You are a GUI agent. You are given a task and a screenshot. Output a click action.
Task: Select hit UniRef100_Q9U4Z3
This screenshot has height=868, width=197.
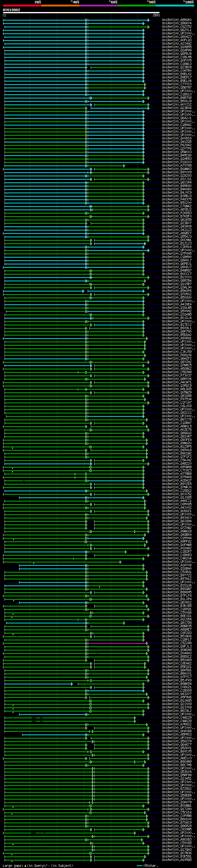pyautogui.click(x=177, y=37)
